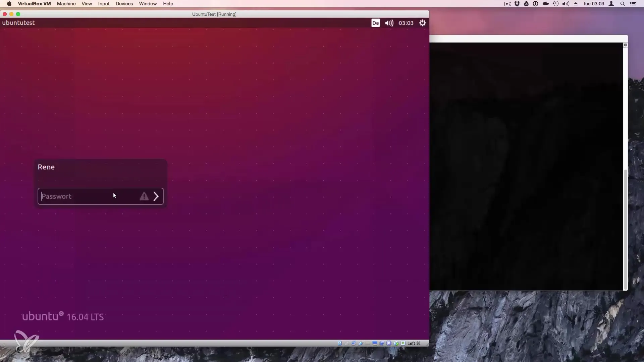Click the warning triangle in password field
Screen dimensions: 644x362
144,196
